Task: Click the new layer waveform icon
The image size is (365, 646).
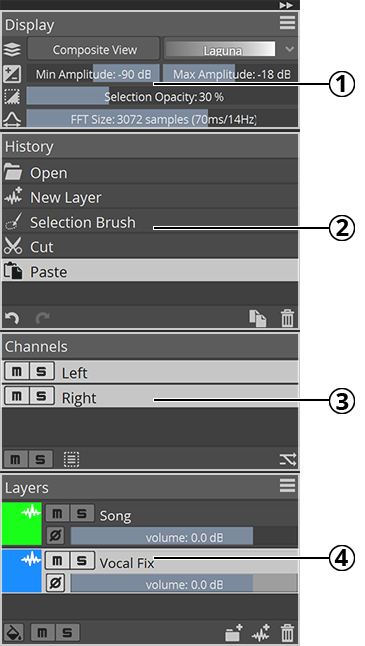Action: click(x=261, y=633)
